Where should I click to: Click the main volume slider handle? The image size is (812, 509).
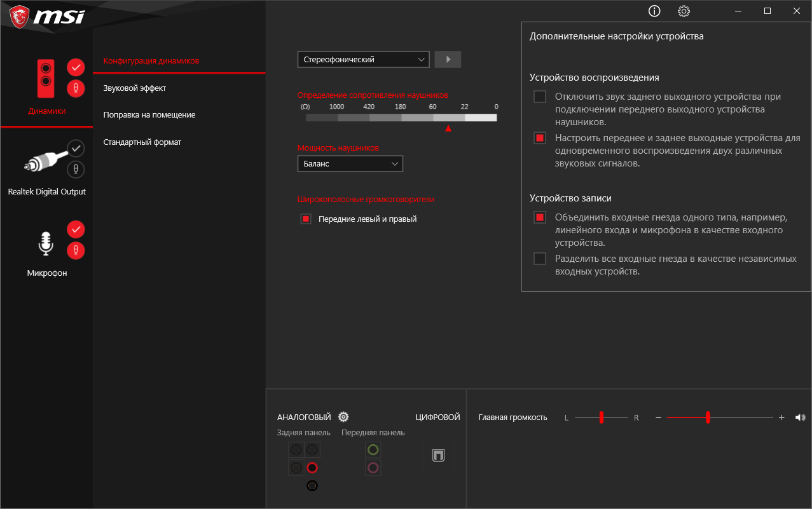click(708, 417)
